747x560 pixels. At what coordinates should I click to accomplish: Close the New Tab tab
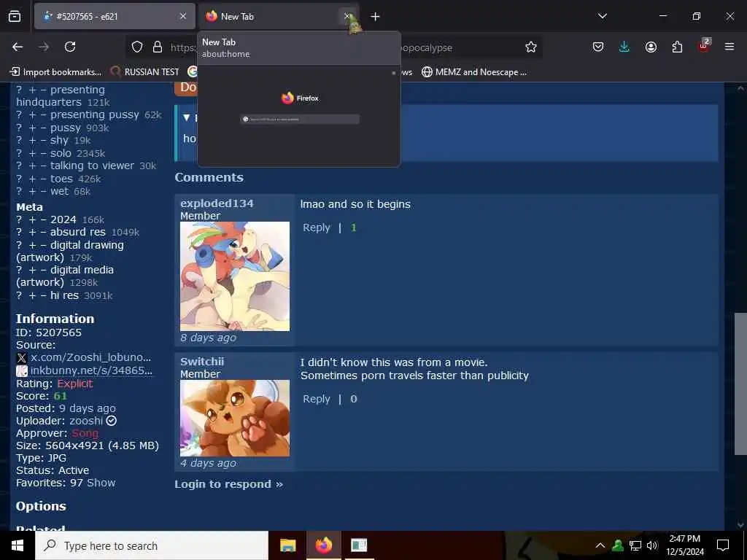click(347, 16)
